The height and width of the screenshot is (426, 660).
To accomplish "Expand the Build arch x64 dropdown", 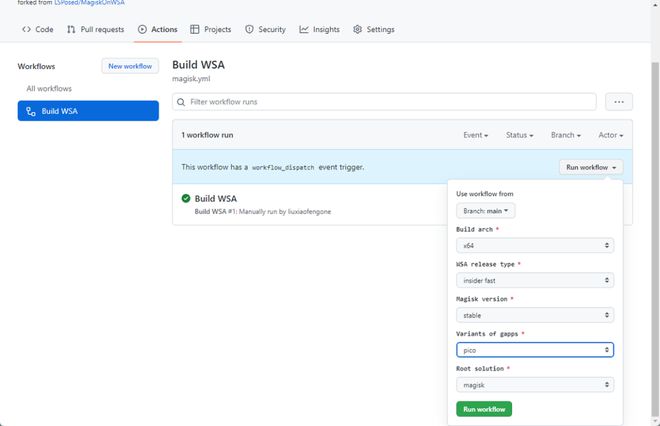I will point(534,245).
